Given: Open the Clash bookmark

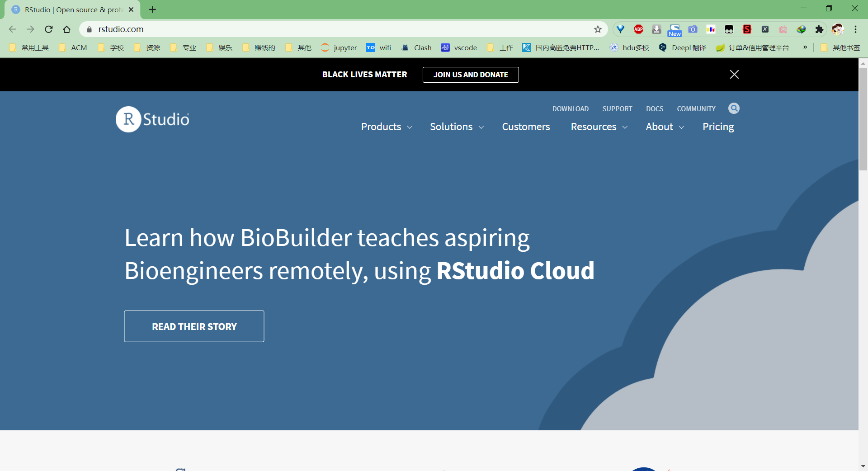Looking at the screenshot, I should coord(416,47).
